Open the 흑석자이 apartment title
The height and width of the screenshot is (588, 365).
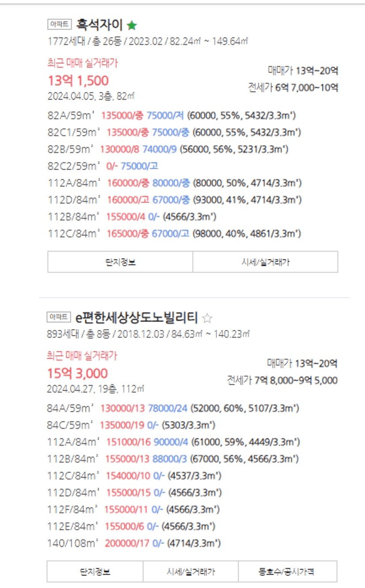pyautogui.click(x=99, y=24)
